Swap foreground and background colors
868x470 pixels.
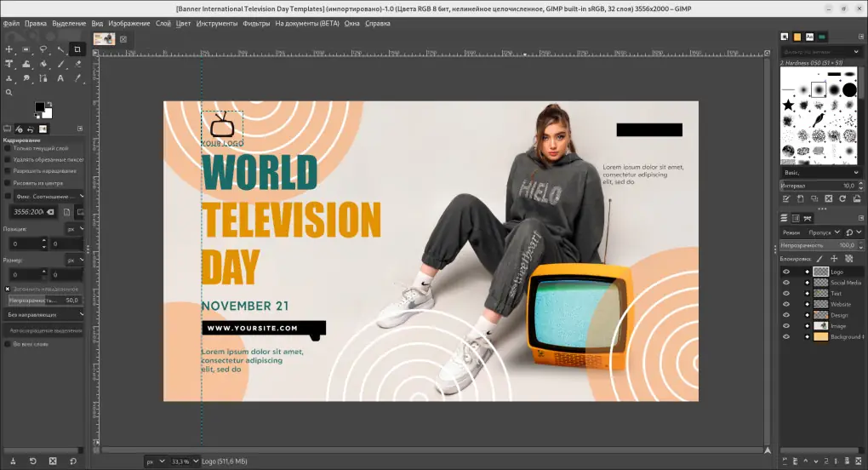49,104
